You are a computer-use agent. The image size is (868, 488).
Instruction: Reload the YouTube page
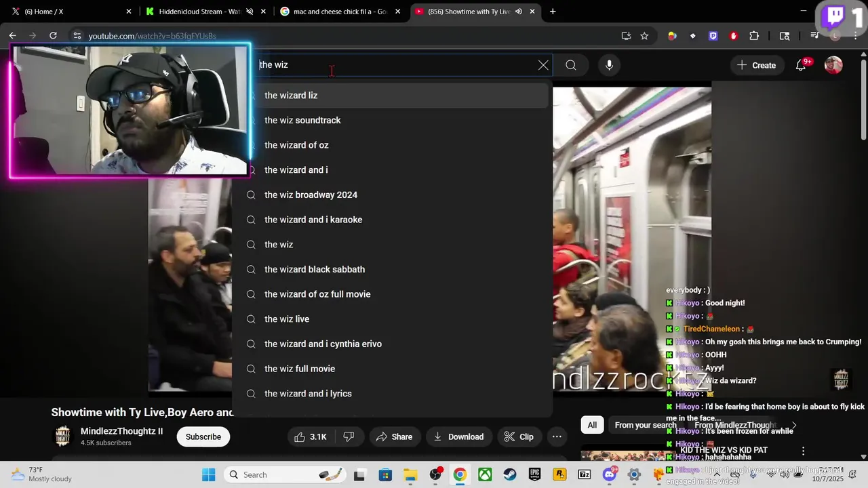point(53,36)
